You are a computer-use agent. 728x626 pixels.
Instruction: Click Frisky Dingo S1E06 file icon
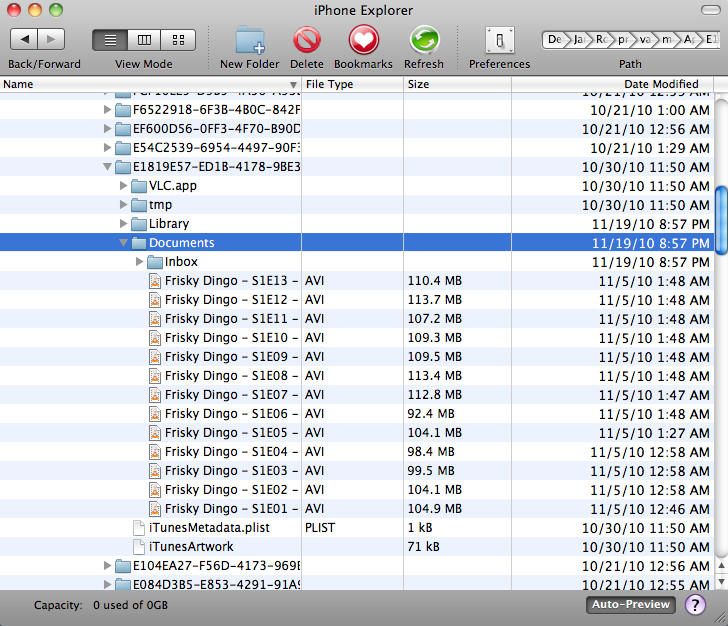[155, 414]
